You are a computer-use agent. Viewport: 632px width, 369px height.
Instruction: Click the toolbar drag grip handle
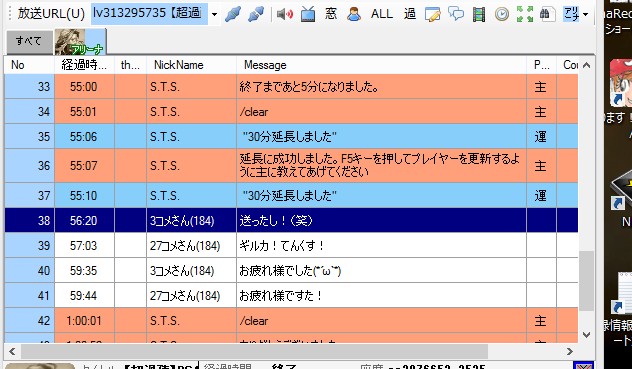(10, 14)
